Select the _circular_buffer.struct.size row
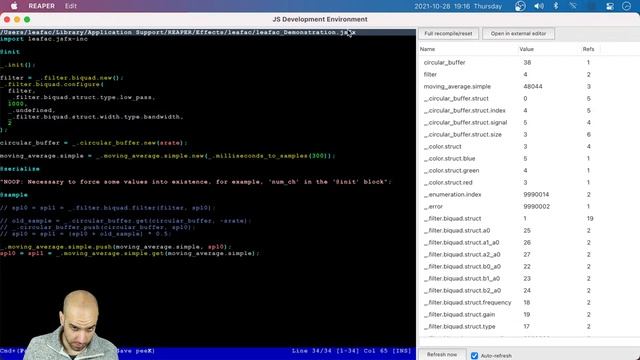 coord(529,134)
